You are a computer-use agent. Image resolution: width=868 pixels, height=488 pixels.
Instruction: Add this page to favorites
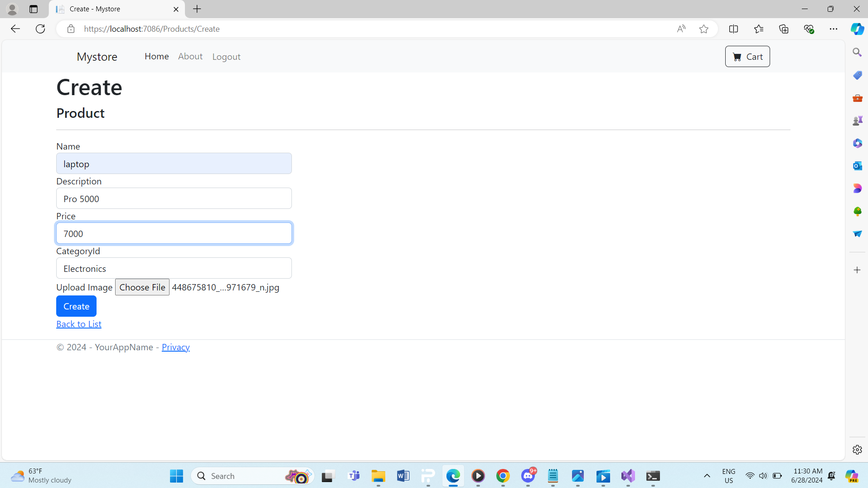(x=704, y=29)
